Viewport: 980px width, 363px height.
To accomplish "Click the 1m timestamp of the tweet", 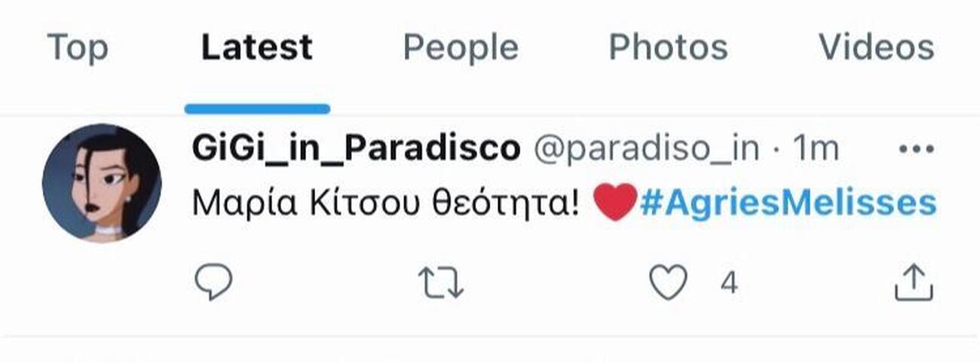I will pyautogui.click(x=815, y=149).
